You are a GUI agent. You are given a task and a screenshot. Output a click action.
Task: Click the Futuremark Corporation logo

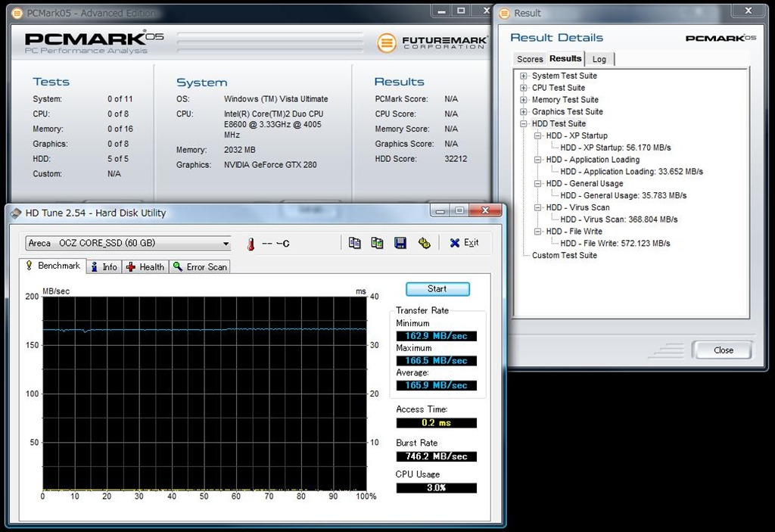(x=431, y=42)
